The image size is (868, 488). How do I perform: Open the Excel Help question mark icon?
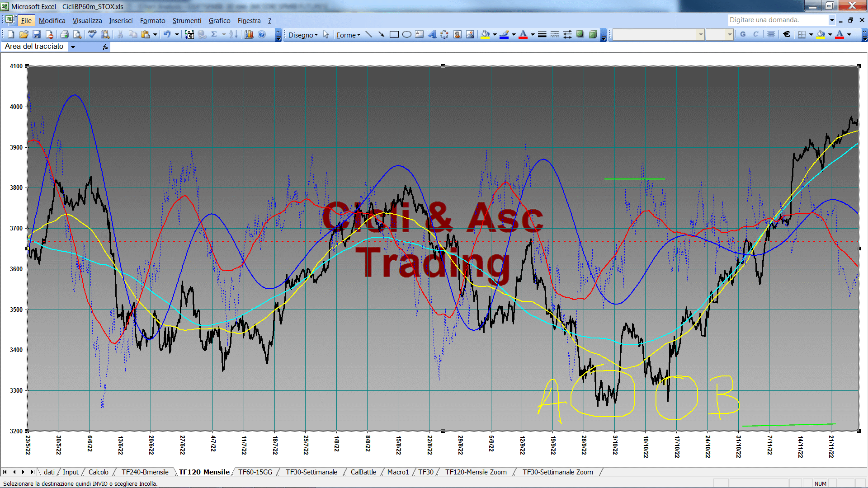pos(262,34)
